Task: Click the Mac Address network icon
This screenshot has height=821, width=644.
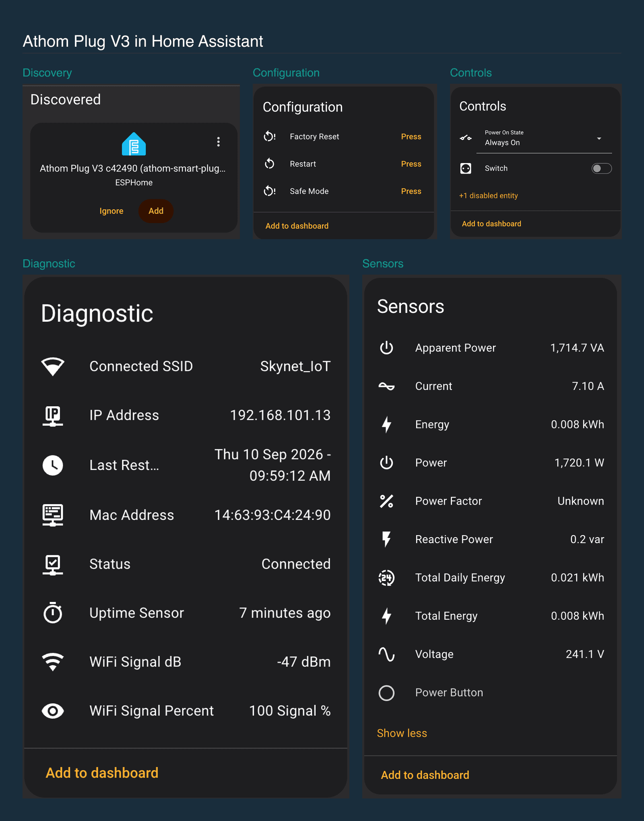Action: 53,515
